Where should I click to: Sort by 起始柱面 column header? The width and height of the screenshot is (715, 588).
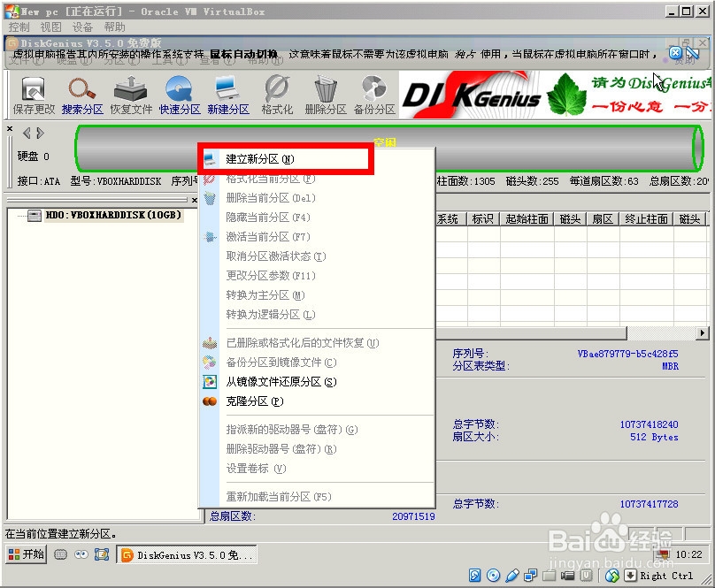(x=527, y=219)
